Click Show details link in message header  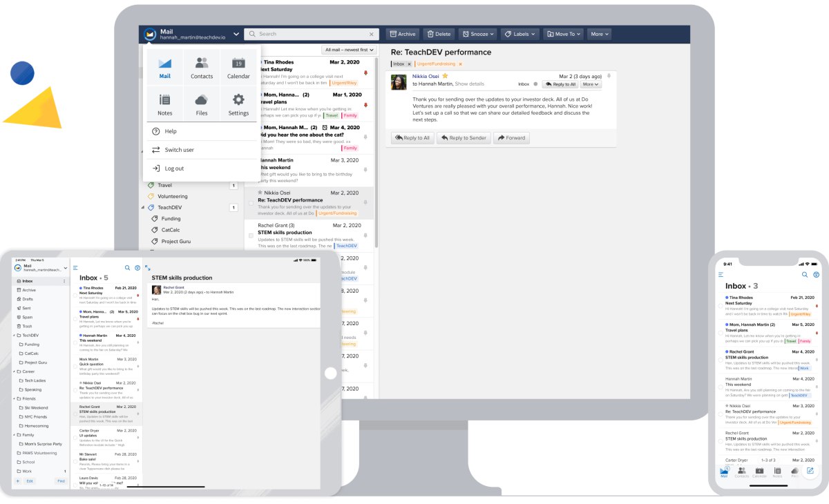[470, 84]
